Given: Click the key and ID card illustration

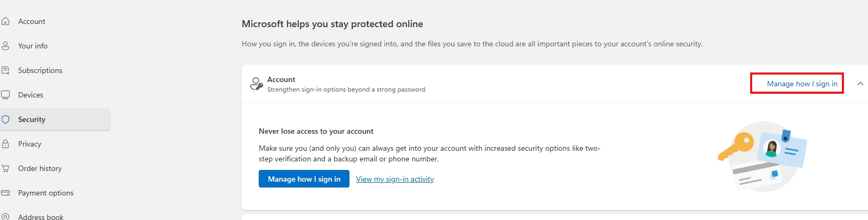Looking at the screenshot, I should [x=762, y=157].
